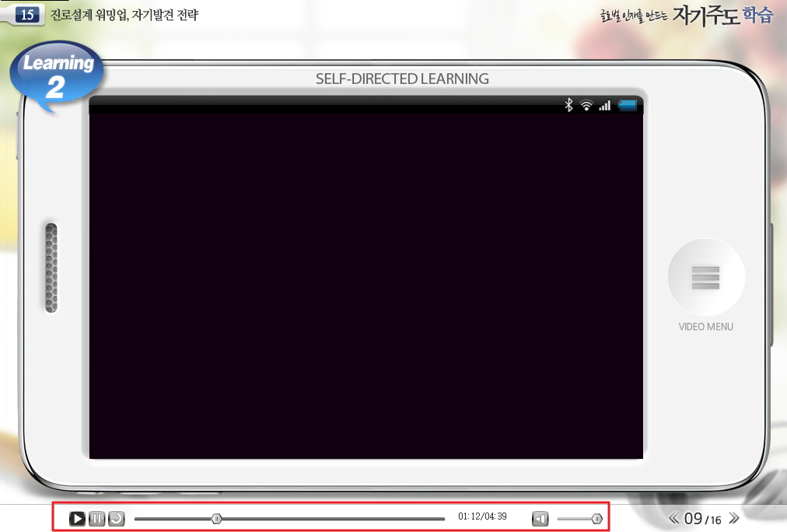Restart the video using the replay icon
787x532 pixels.
[117, 518]
